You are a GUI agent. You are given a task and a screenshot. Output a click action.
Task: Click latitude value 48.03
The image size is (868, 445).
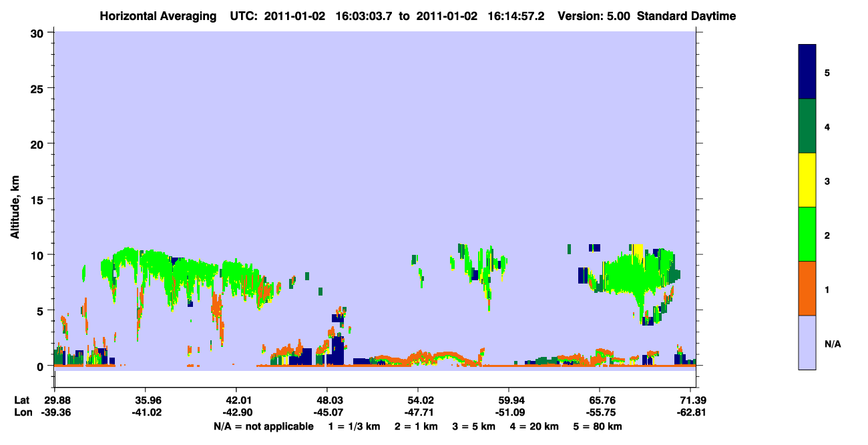coord(327,400)
